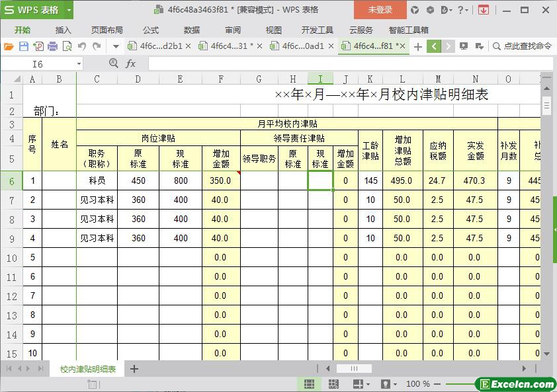Open the 插入 ribbon tab
Image resolution: width=557 pixels, height=392 pixels.
pos(63,30)
